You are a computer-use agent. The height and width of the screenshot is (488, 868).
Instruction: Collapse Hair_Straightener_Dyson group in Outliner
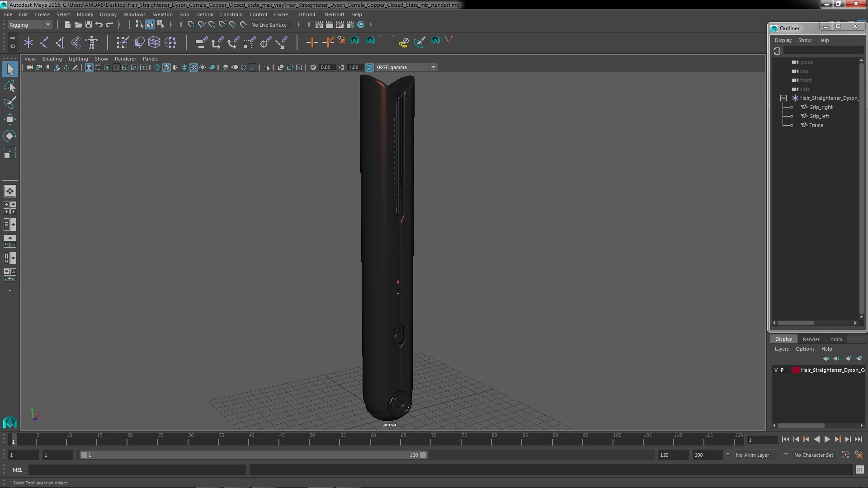(x=783, y=98)
